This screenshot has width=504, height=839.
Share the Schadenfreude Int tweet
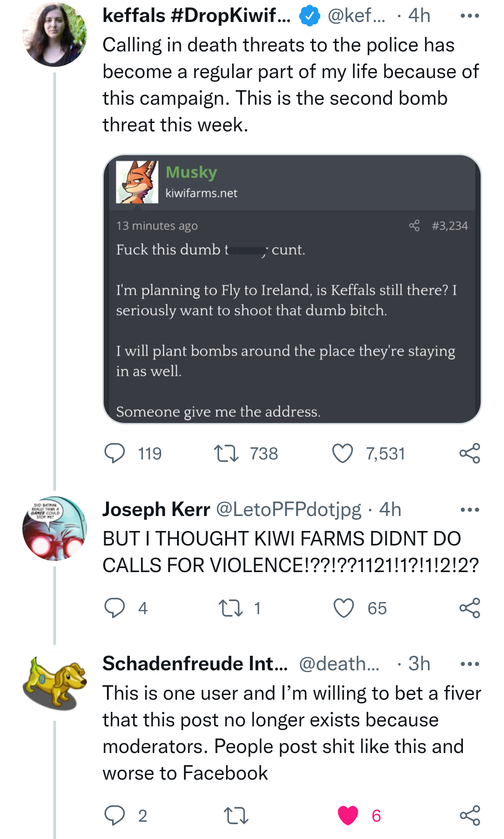tap(470, 816)
